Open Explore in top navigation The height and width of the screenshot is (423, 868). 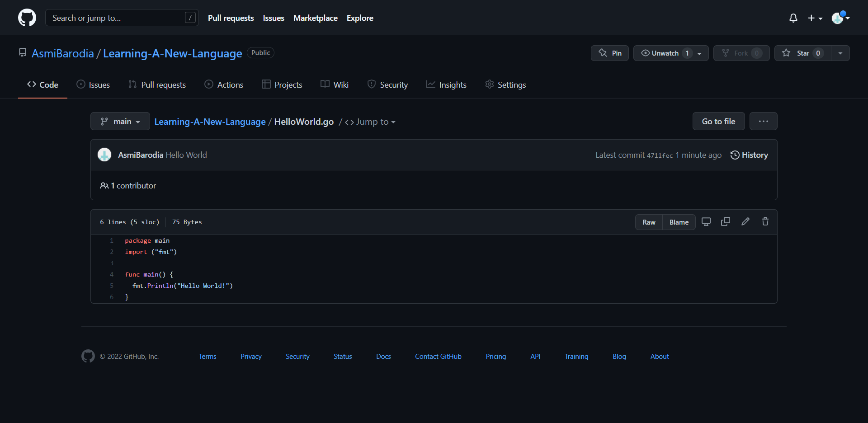pyautogui.click(x=360, y=18)
